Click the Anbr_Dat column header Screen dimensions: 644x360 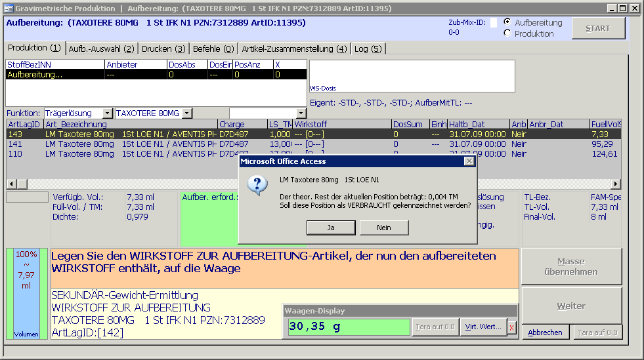[x=559, y=124]
